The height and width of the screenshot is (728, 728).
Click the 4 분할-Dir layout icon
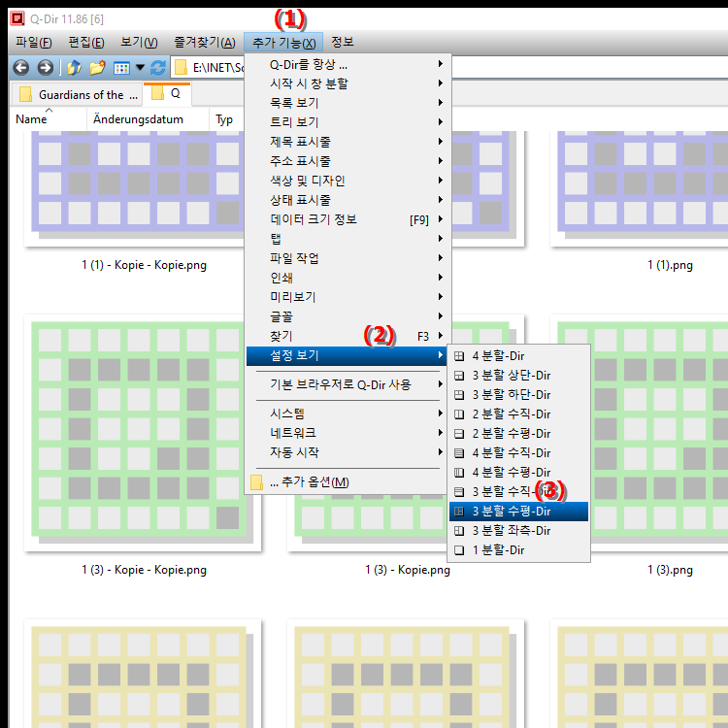[459, 356]
